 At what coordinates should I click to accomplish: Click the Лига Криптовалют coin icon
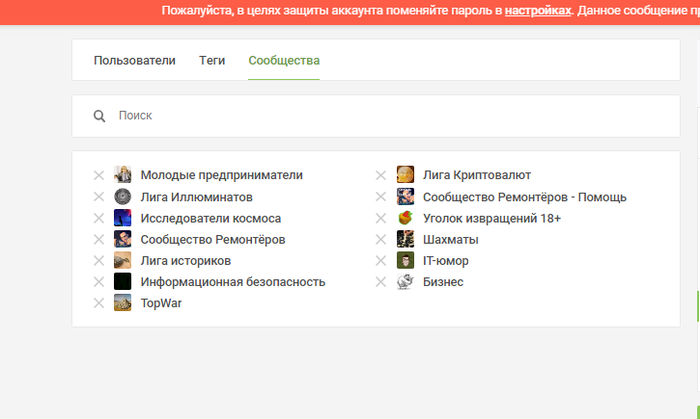(405, 175)
